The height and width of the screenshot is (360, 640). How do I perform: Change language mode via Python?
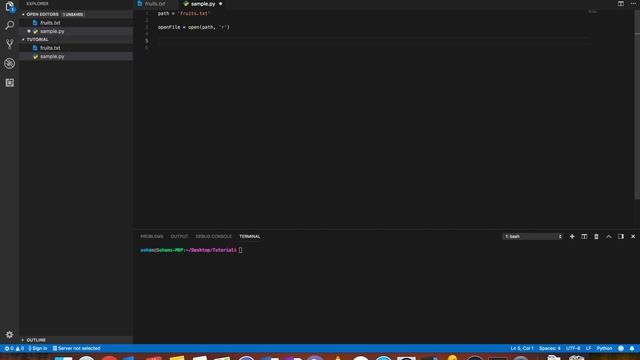[x=604, y=348]
